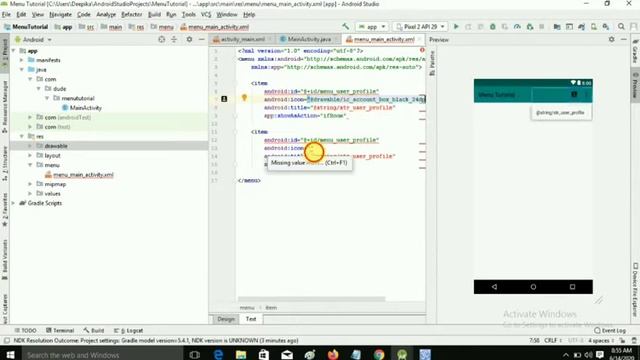
Task: Click the AVD Manager phone icon
Action: [593, 27]
